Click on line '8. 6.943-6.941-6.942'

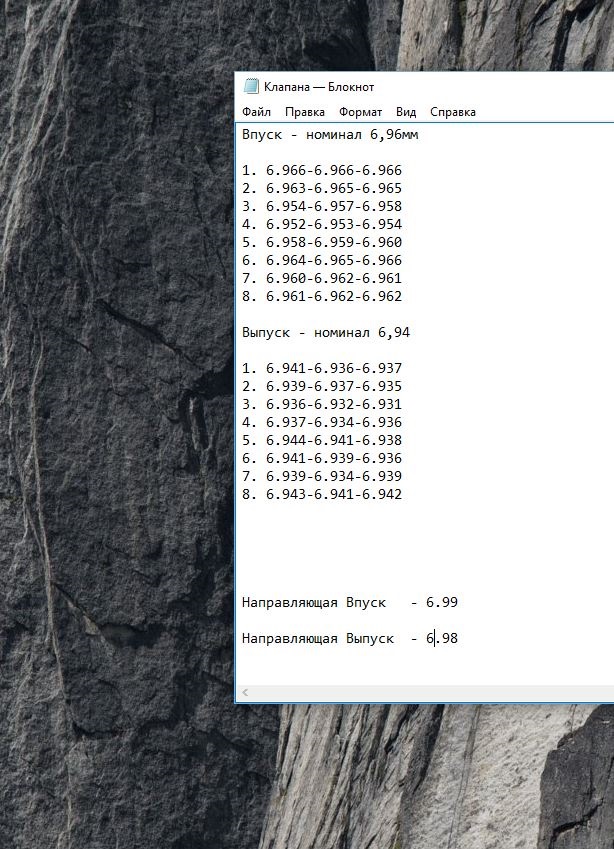pyautogui.click(x=322, y=494)
